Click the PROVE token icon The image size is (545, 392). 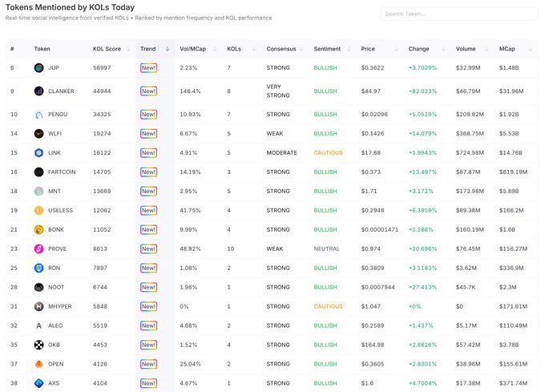(38, 249)
